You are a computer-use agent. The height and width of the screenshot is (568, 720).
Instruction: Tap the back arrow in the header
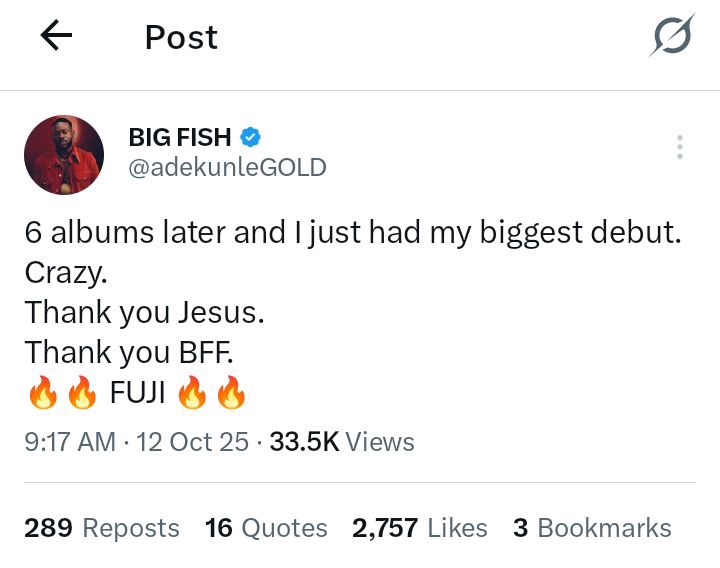coord(56,37)
